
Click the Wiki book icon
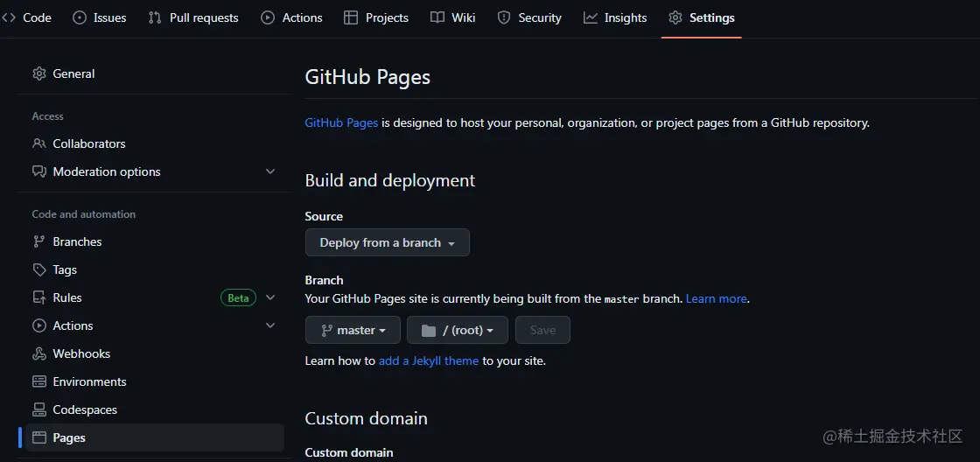click(437, 17)
